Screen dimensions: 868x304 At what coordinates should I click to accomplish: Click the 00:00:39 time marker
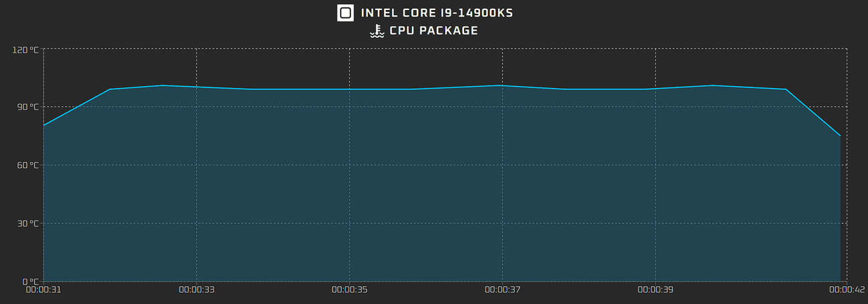(655, 290)
